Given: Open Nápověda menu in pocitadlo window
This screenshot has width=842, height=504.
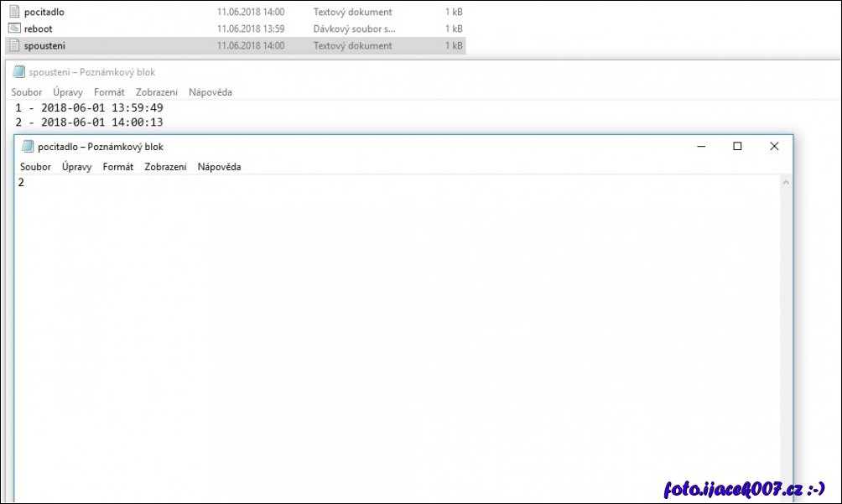Looking at the screenshot, I should pyautogui.click(x=219, y=167).
